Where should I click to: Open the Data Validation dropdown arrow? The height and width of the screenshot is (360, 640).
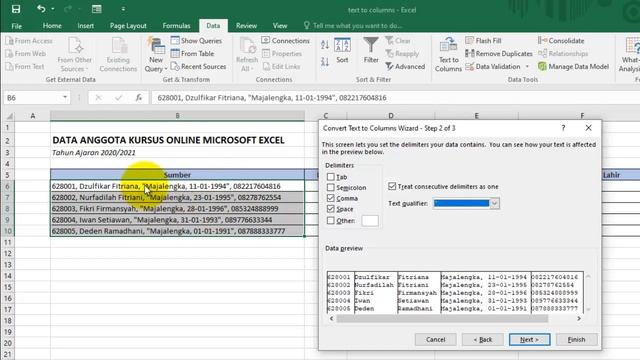point(527,66)
